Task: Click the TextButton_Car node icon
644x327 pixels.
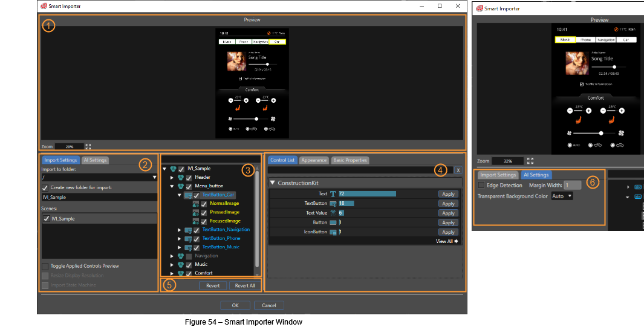Action: click(188, 195)
